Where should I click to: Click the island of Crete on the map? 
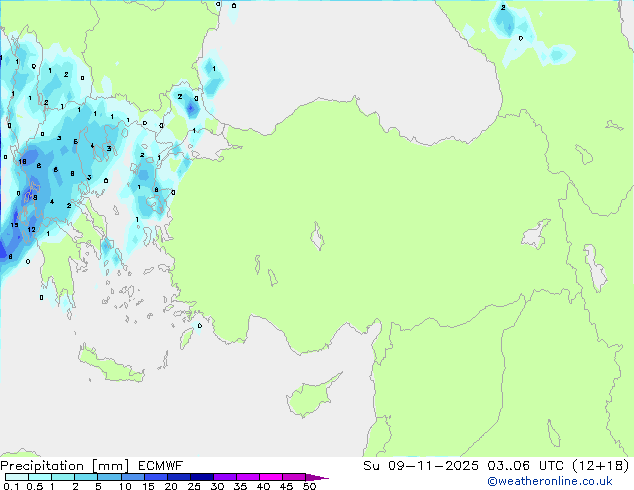[x=109, y=365]
